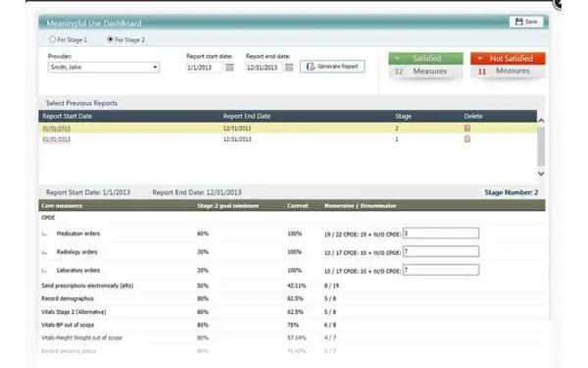Open the end date calendar icon
The height and width of the screenshot is (368, 588).
pyautogui.click(x=289, y=67)
